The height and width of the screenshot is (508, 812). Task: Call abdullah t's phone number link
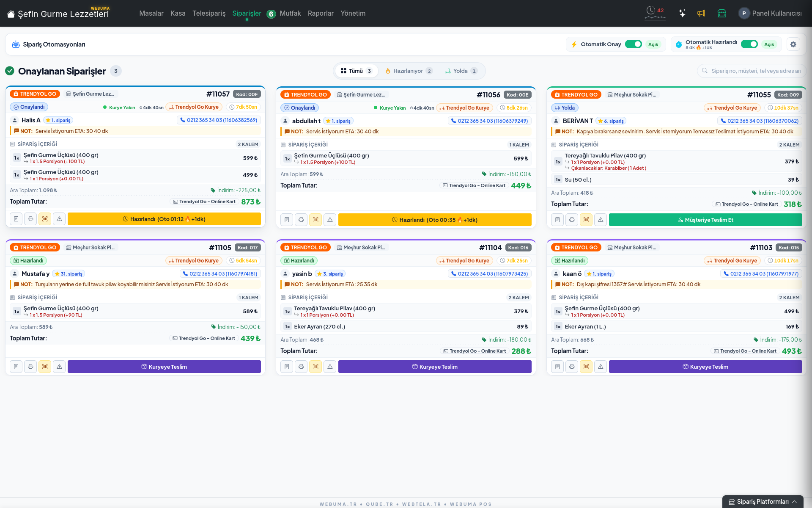tap(489, 121)
